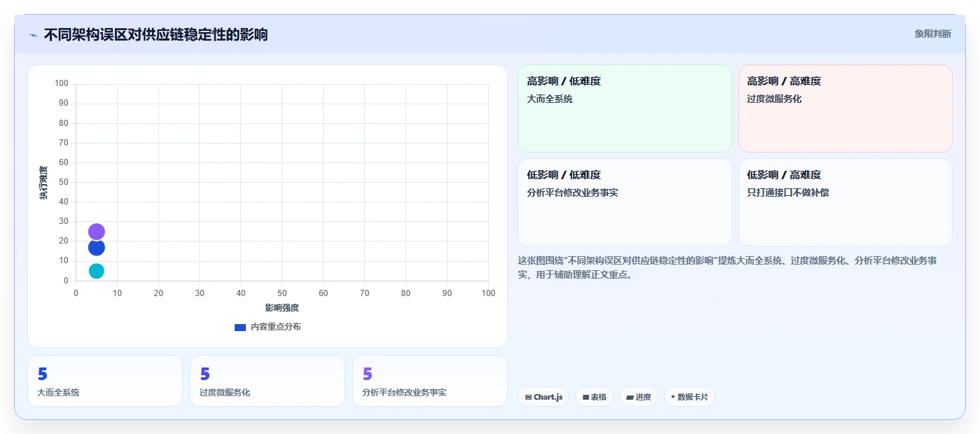
Task: Click 过度微服务化 text in pink quadrant
Action: coord(774,99)
